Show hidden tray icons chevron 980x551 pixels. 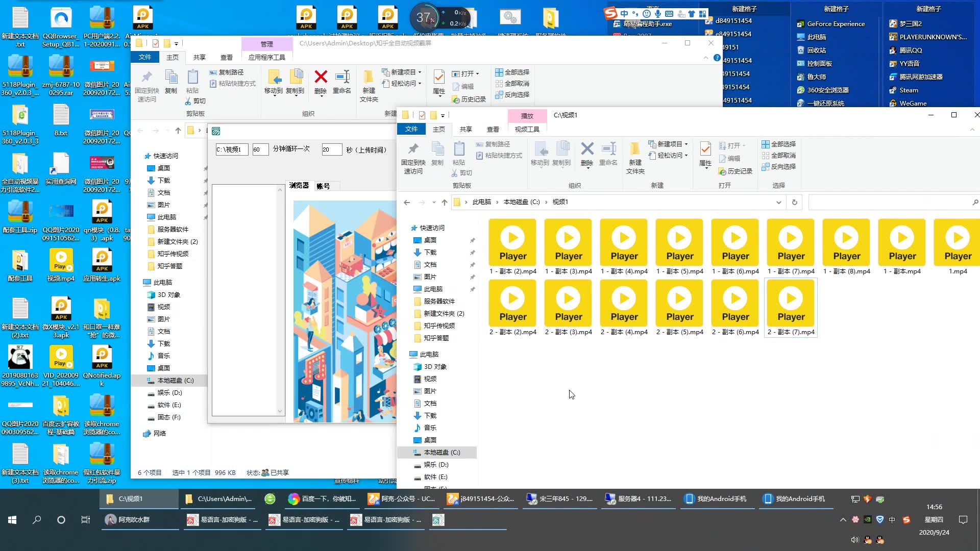843,520
